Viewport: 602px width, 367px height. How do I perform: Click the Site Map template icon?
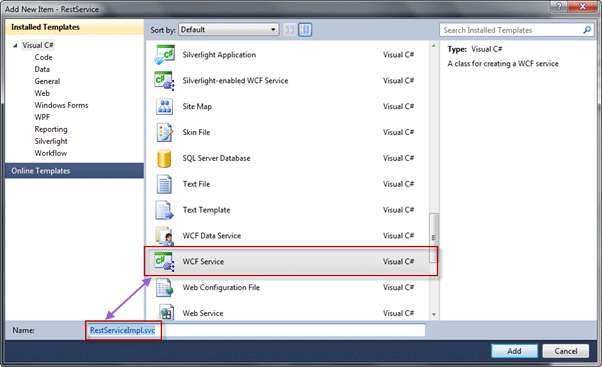[x=164, y=106]
